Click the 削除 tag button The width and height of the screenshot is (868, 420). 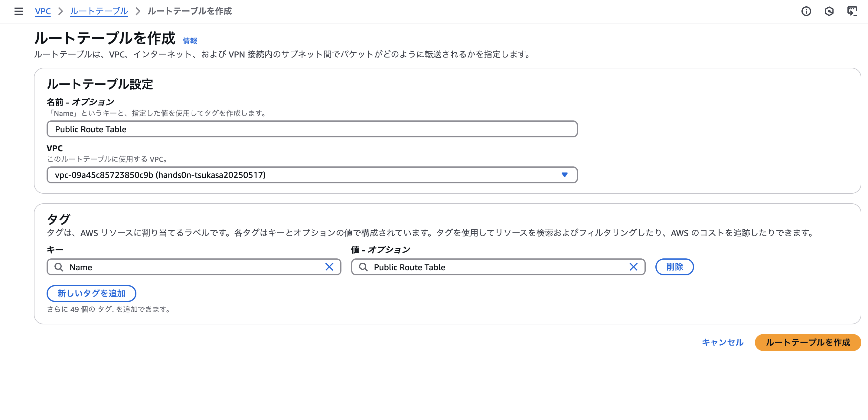(674, 267)
